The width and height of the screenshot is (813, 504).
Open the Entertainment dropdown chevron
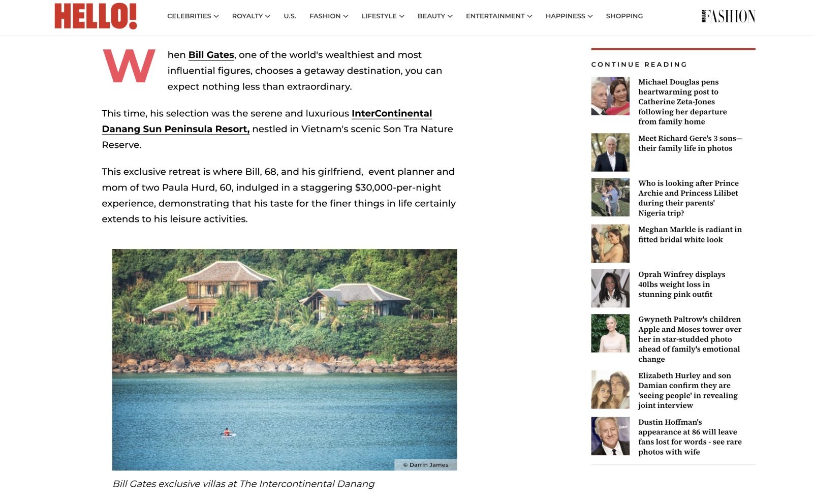point(529,16)
